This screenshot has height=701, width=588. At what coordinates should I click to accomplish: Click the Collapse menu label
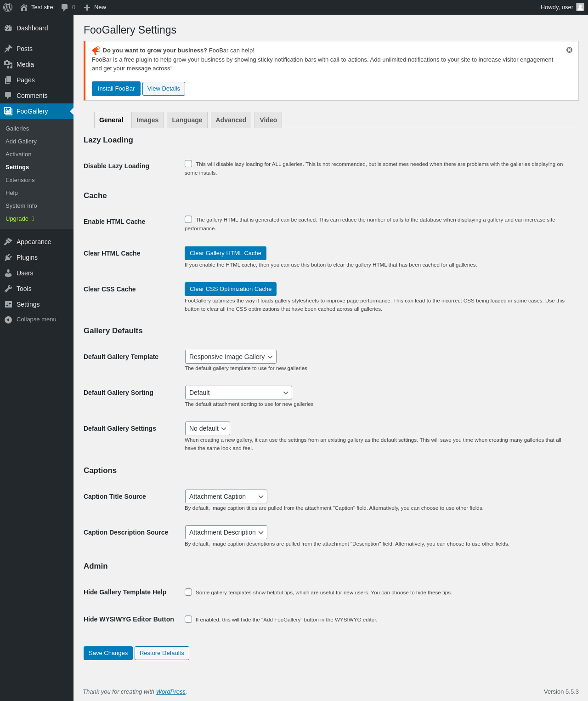click(x=36, y=319)
